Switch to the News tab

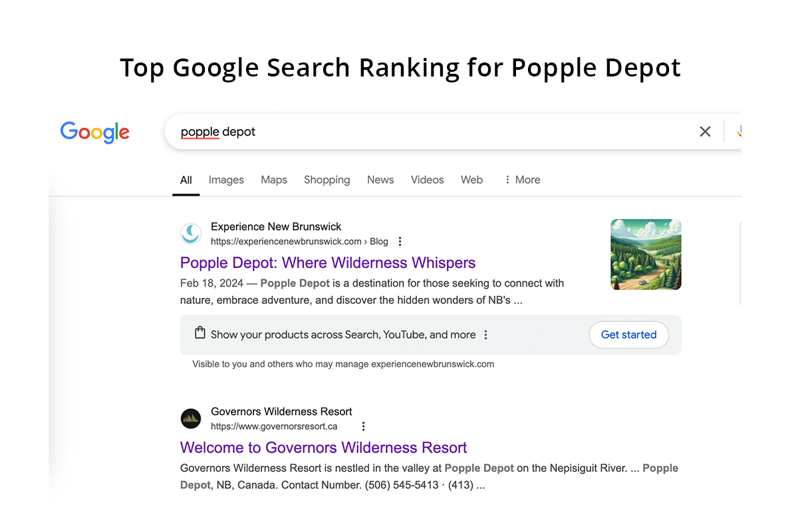[380, 180]
